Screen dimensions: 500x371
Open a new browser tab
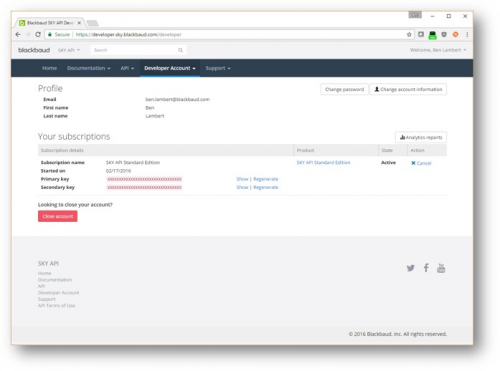tap(92, 23)
